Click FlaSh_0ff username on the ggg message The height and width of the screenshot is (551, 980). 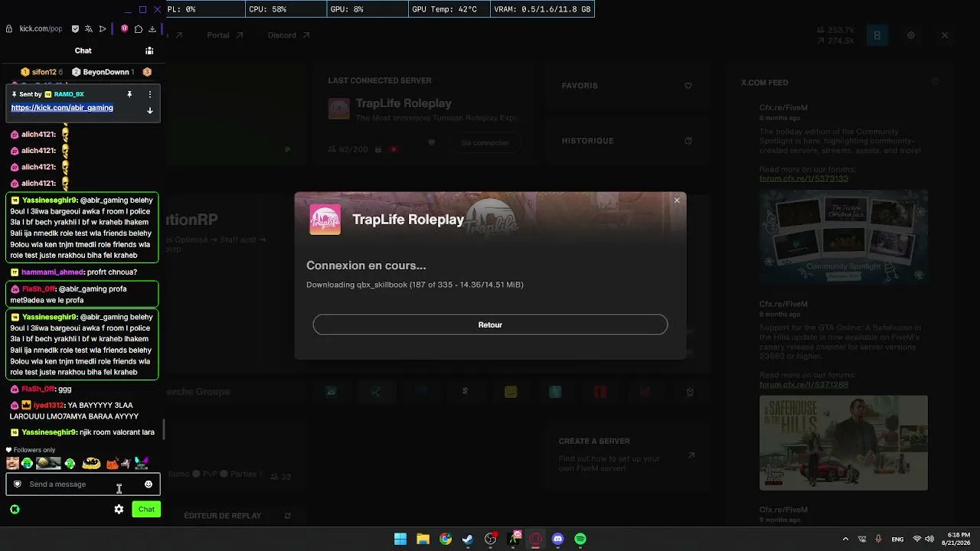pyautogui.click(x=38, y=390)
